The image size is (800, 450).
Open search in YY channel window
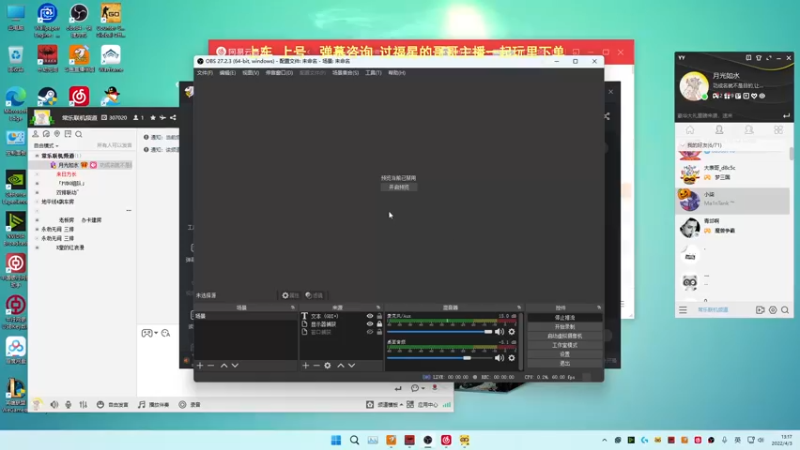[79, 134]
